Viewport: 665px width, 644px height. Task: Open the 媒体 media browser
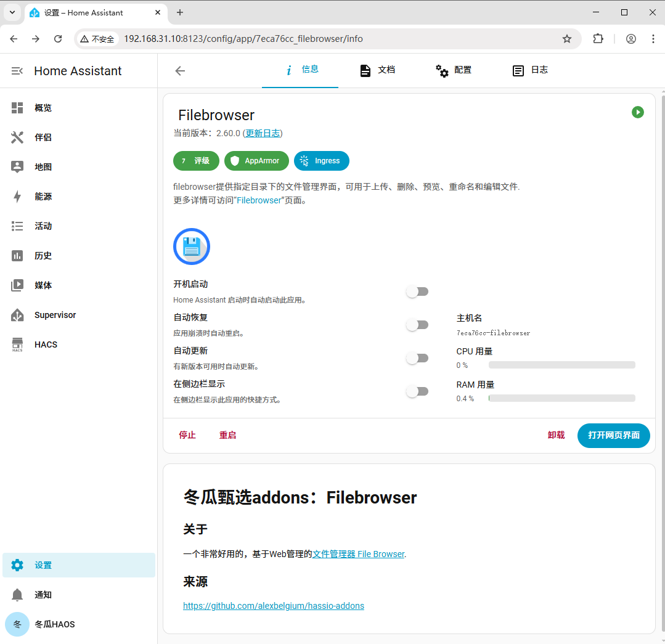point(78,285)
